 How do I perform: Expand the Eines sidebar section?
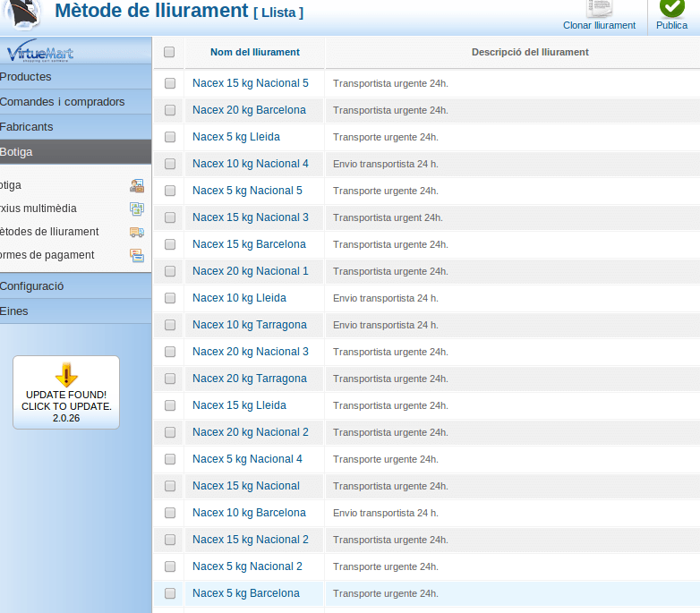75,311
